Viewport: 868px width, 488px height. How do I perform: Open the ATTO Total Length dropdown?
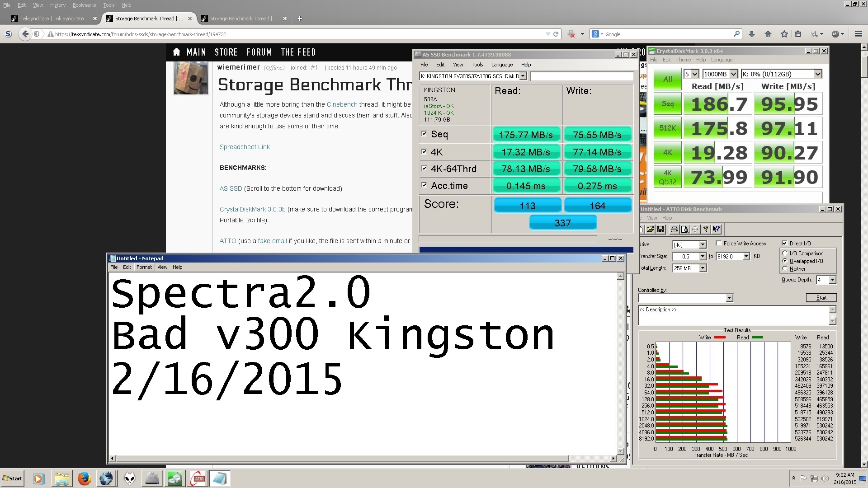tap(703, 268)
